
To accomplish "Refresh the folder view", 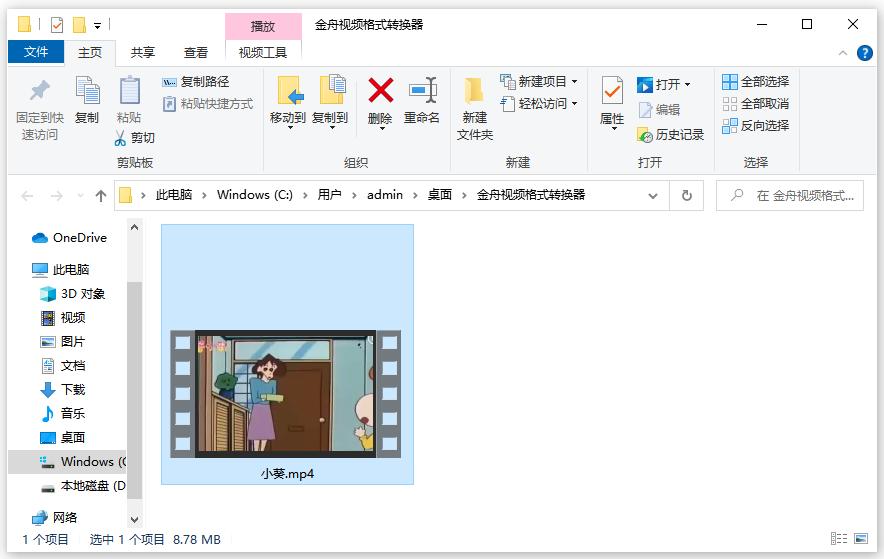I will [687, 196].
